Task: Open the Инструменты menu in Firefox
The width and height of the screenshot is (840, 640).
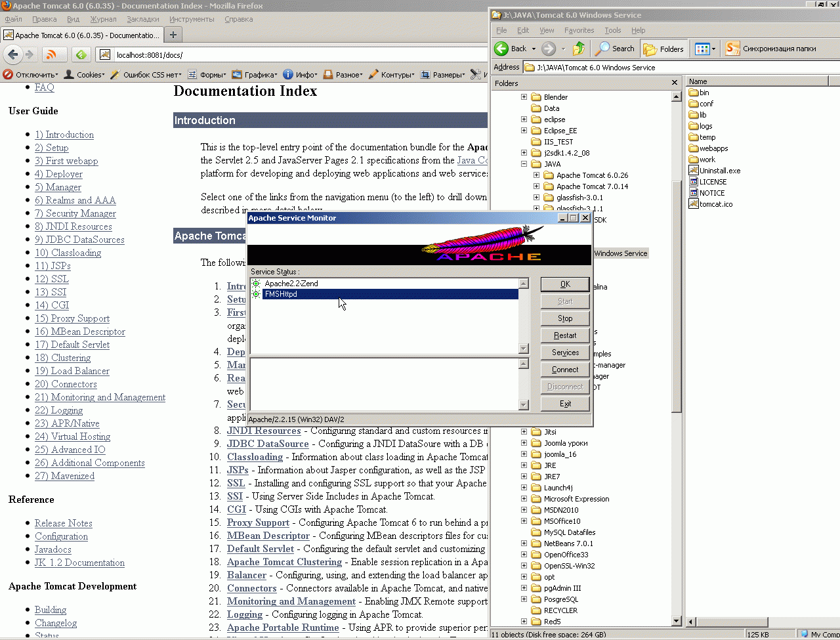Action: (x=192, y=19)
